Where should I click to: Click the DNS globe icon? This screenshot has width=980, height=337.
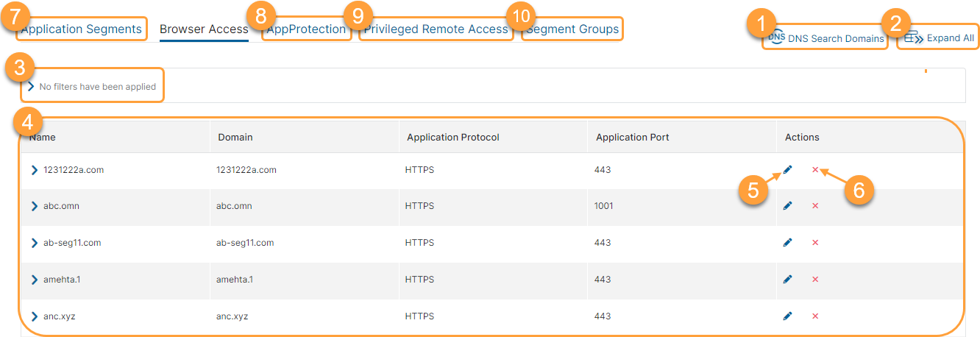click(776, 37)
